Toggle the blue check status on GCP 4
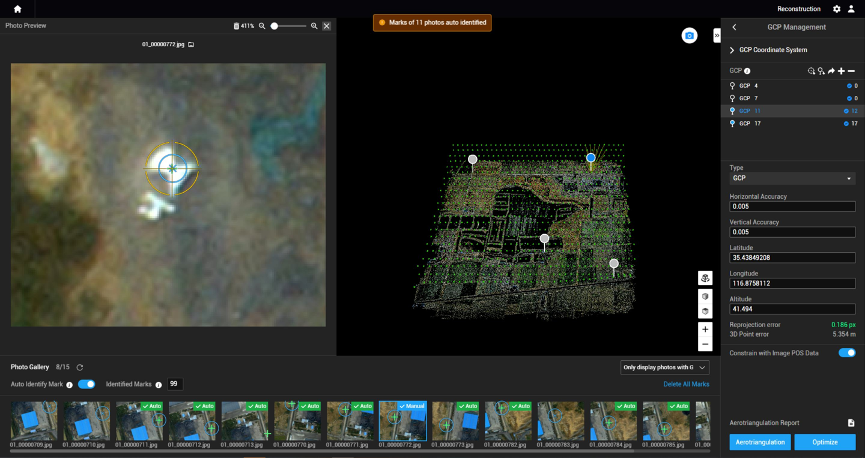This screenshot has width=866, height=458. coord(849,86)
